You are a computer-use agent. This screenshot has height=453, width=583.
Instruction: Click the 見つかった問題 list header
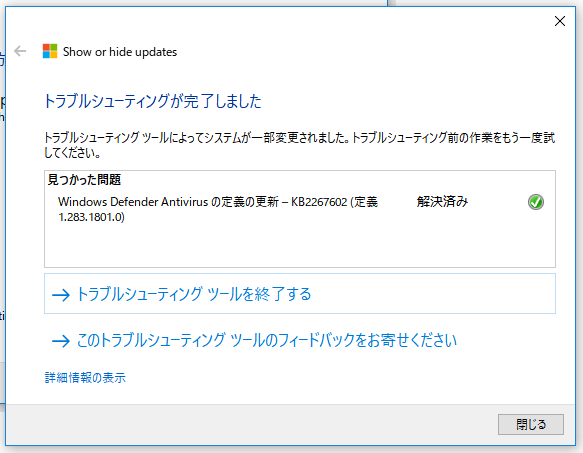(84, 180)
